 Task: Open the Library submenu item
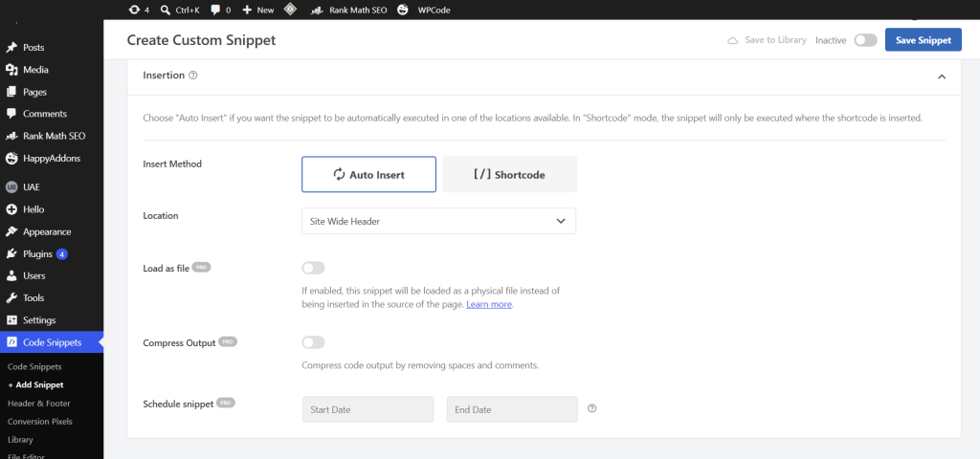pos(20,440)
